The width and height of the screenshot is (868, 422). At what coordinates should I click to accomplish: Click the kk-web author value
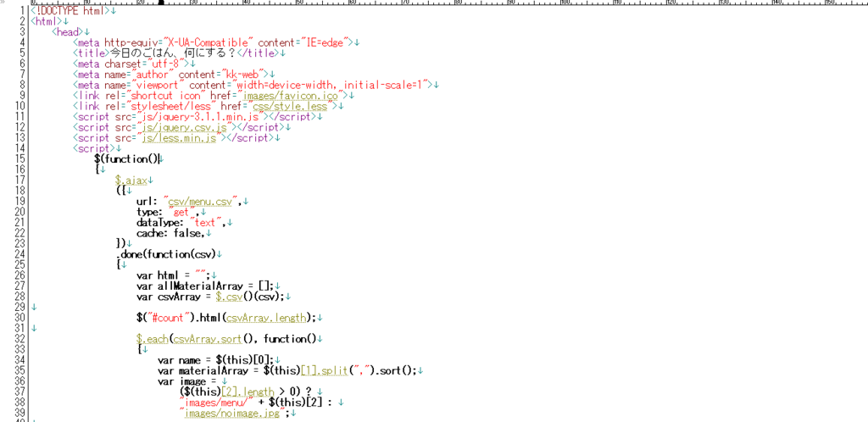tap(241, 74)
